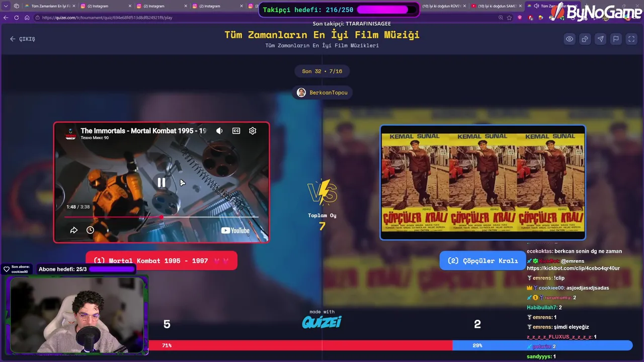Screen dimensions: 644x362
Task: Add video to Watch Later clock icon
Action: (90, 230)
